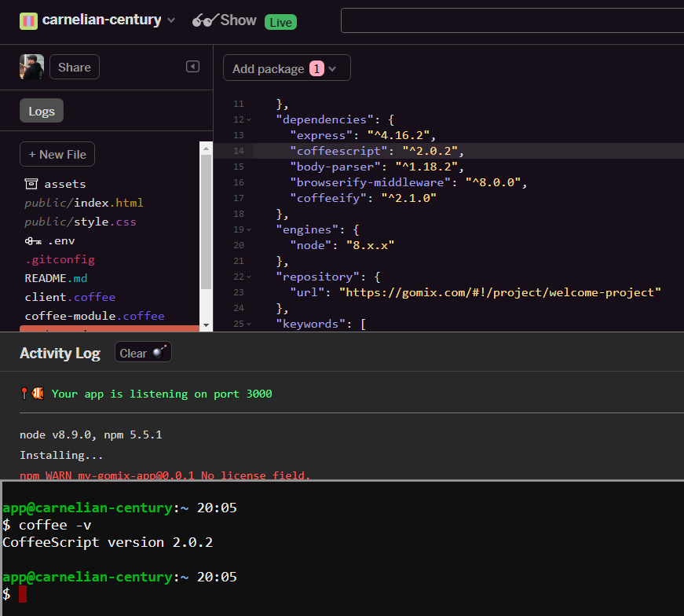Collapse the keywords array at line 25
The width and height of the screenshot is (684, 616).
(x=249, y=324)
